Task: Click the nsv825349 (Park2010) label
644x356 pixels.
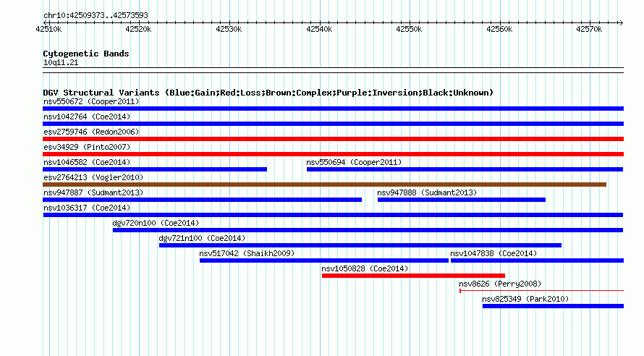Action: pos(525,299)
